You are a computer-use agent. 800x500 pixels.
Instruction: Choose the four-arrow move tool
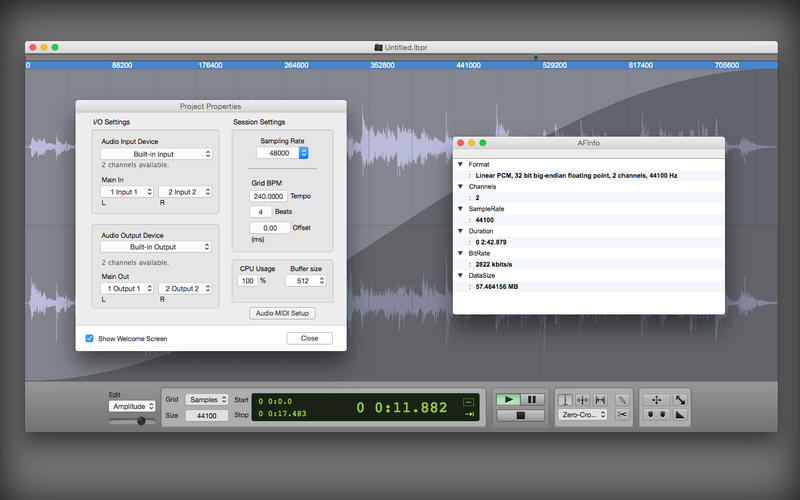point(656,399)
